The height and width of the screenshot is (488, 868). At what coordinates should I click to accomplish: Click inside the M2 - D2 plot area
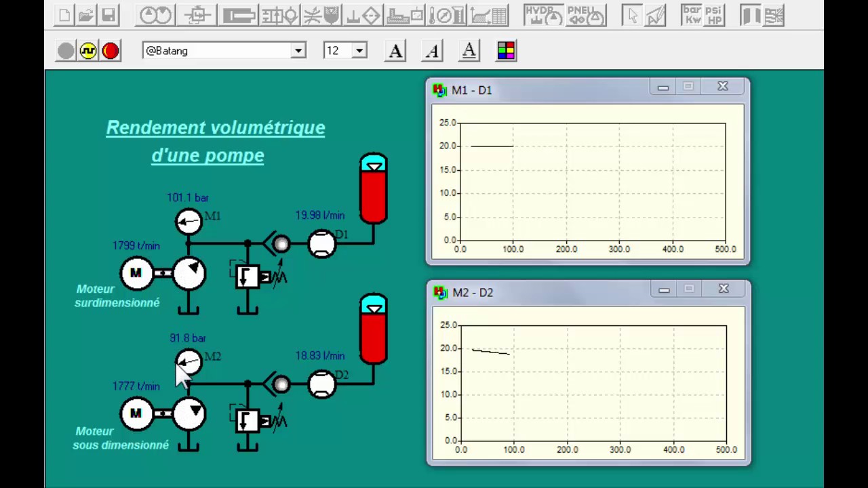pyautogui.click(x=593, y=383)
